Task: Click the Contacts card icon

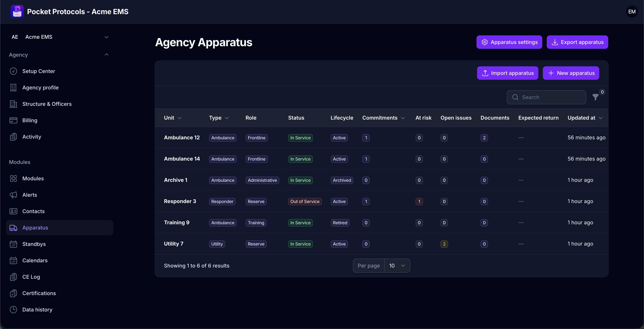Action: point(13,211)
